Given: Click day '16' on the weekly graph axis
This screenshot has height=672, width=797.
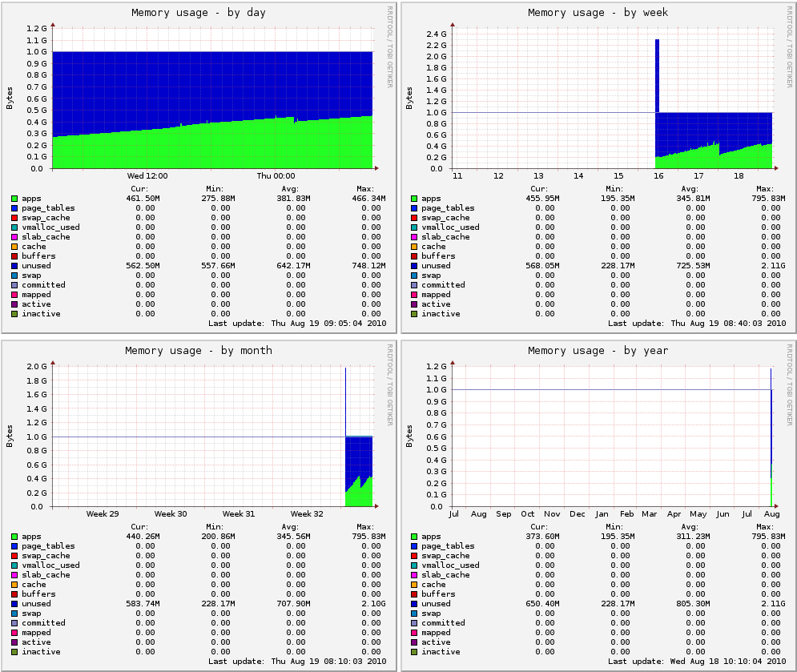Looking at the screenshot, I should (x=658, y=175).
